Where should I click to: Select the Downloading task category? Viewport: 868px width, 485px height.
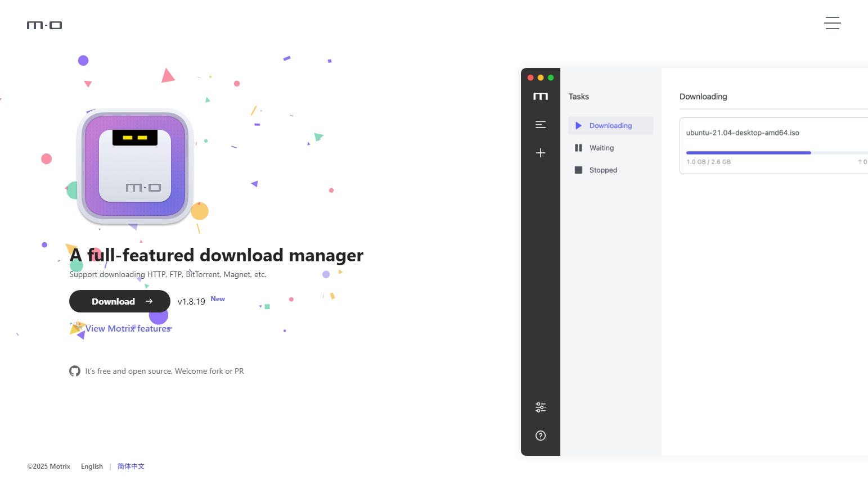pos(610,126)
